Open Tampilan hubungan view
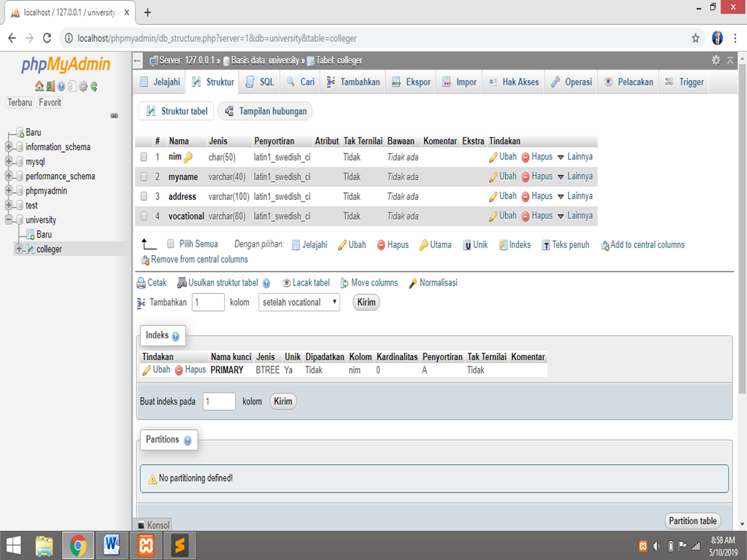 pos(275,110)
